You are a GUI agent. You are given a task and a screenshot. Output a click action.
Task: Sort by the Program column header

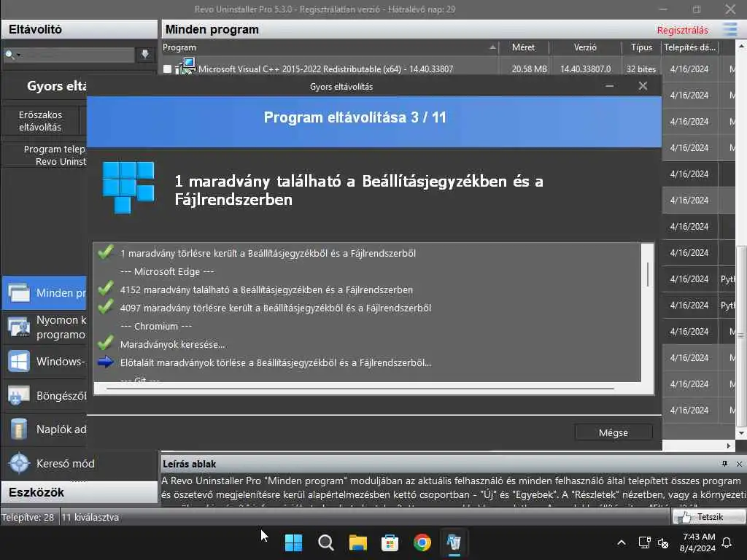[x=330, y=47]
